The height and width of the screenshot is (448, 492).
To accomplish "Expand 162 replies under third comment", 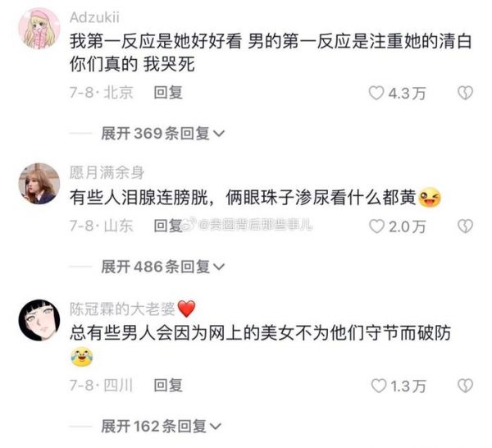I will pyautogui.click(x=162, y=426).
